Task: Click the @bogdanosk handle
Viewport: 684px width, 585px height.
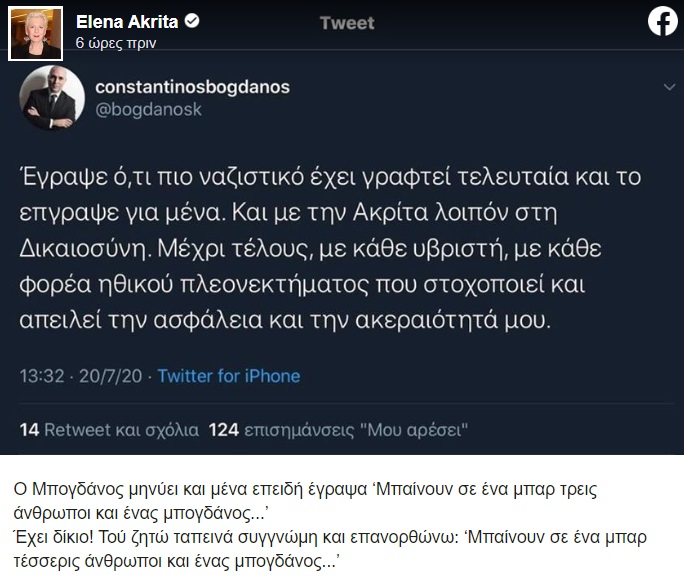Action: (148, 110)
